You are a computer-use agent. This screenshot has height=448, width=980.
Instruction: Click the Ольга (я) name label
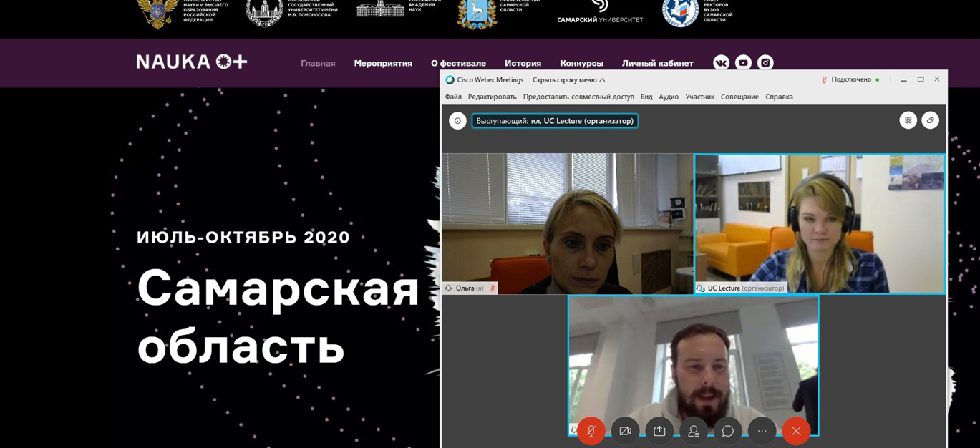point(470,288)
